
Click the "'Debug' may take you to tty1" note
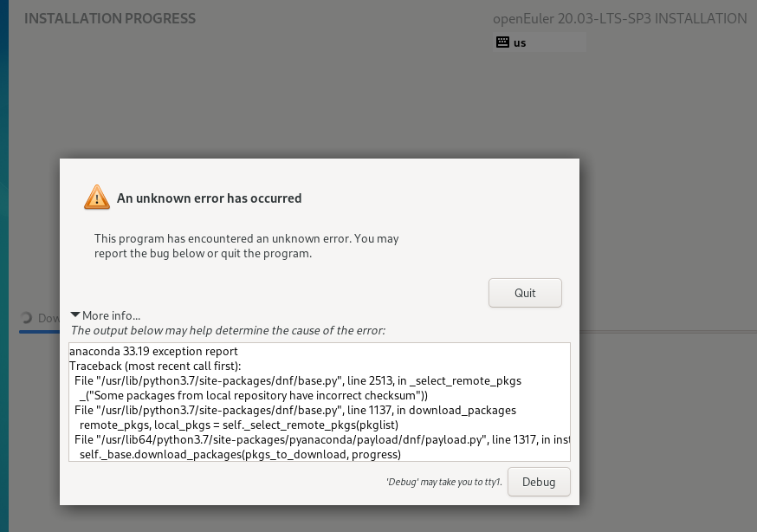[443, 482]
